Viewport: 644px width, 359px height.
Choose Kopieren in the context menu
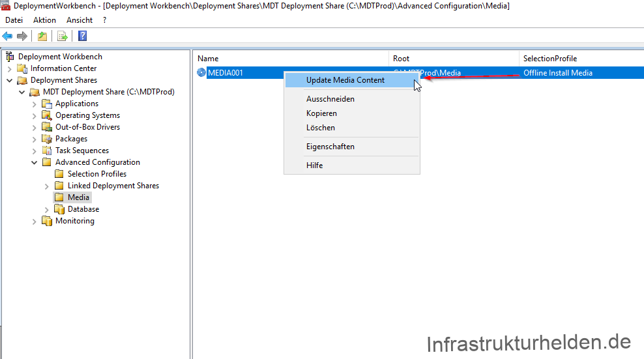[x=351, y=113]
